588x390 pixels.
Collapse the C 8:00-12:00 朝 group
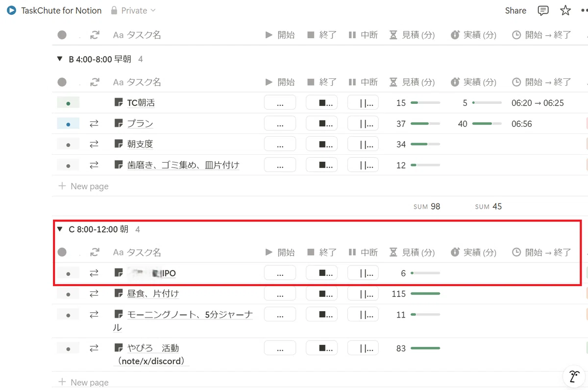[x=60, y=229]
